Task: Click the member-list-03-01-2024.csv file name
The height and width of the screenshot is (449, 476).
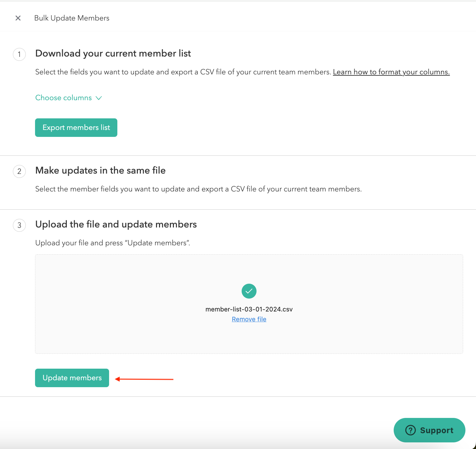Action: click(249, 309)
